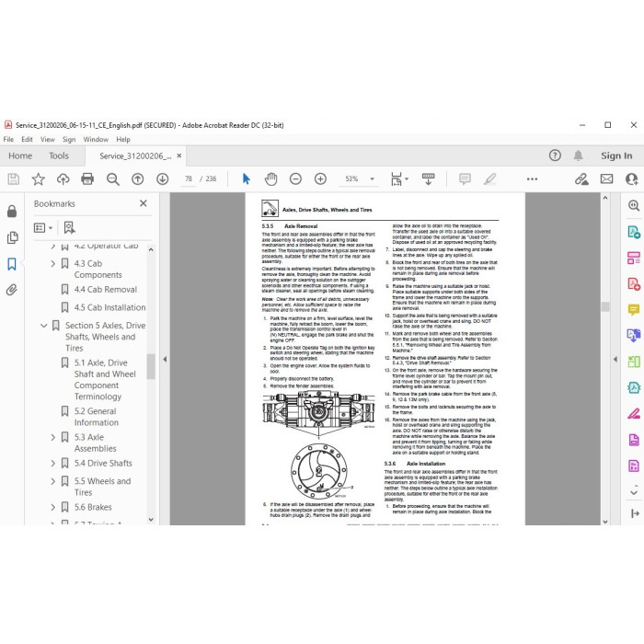Open the Help menu
The image size is (644, 644).
pos(123,140)
